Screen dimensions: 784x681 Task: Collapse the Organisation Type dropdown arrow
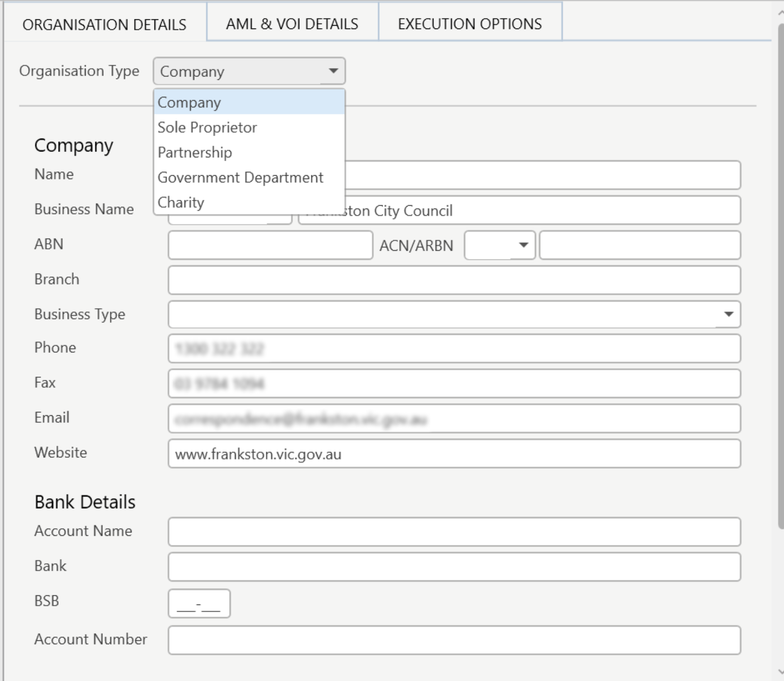click(333, 71)
